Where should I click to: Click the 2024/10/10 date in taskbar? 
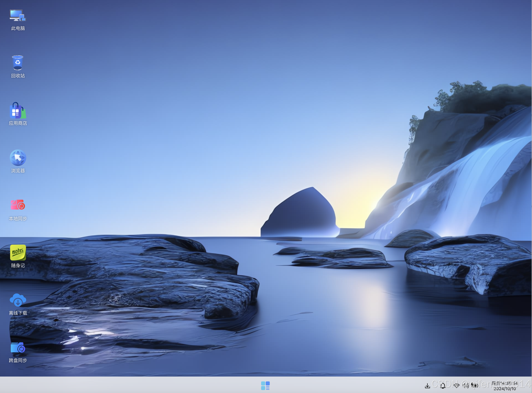point(504,389)
